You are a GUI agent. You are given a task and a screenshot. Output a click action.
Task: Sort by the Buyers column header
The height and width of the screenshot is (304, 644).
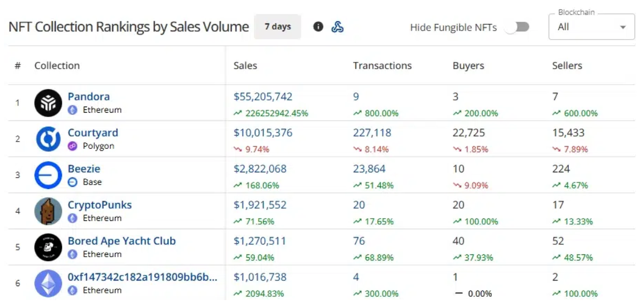point(468,66)
